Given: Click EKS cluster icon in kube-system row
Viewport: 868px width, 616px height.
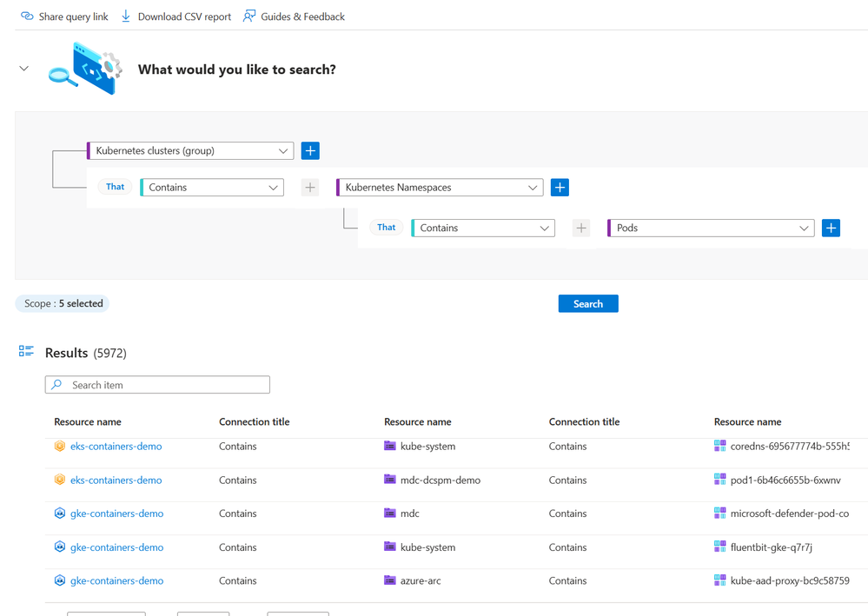Looking at the screenshot, I should coord(60,446).
